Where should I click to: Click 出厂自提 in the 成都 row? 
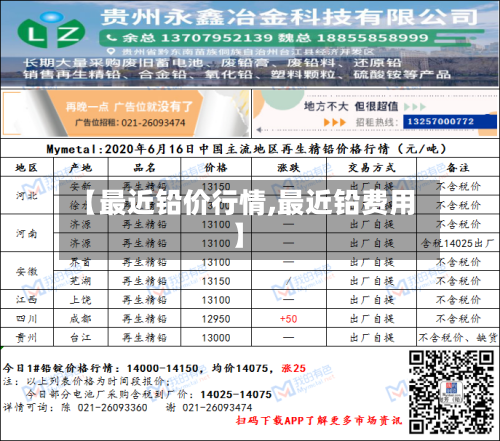(x=372, y=319)
